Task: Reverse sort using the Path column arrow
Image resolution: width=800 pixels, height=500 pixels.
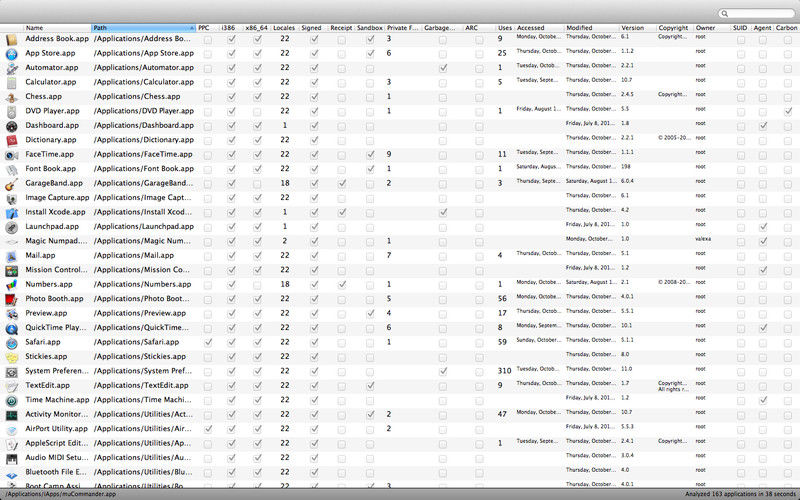Action: coord(191,28)
